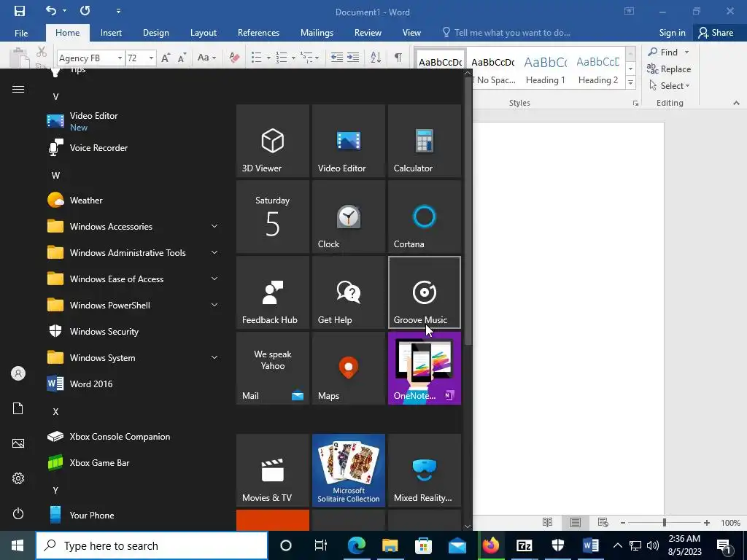Screen dimensions: 747x560
Task: Launch Groove Music tile
Action: point(425,292)
